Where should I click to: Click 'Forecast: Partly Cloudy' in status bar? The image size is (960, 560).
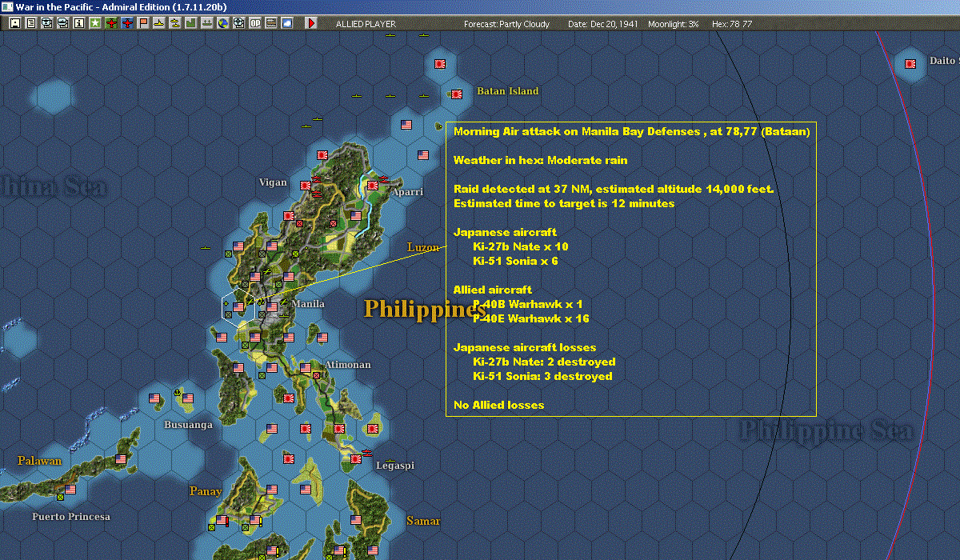[x=507, y=24]
